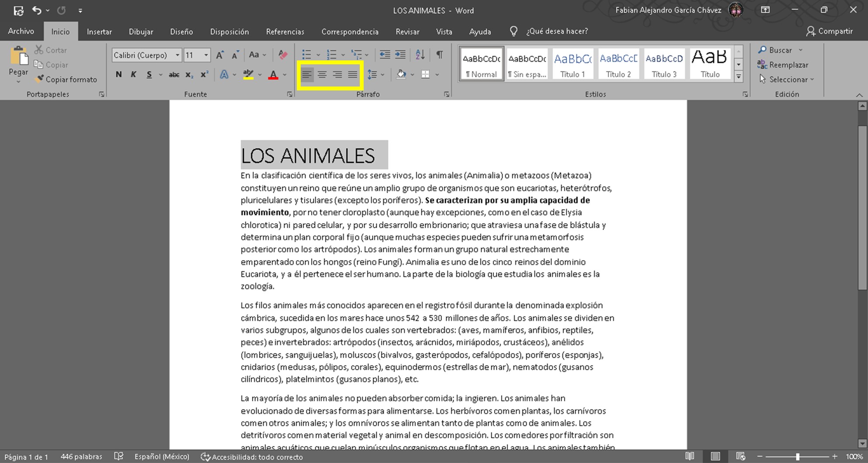Click the sort A-Z icon

point(420,55)
